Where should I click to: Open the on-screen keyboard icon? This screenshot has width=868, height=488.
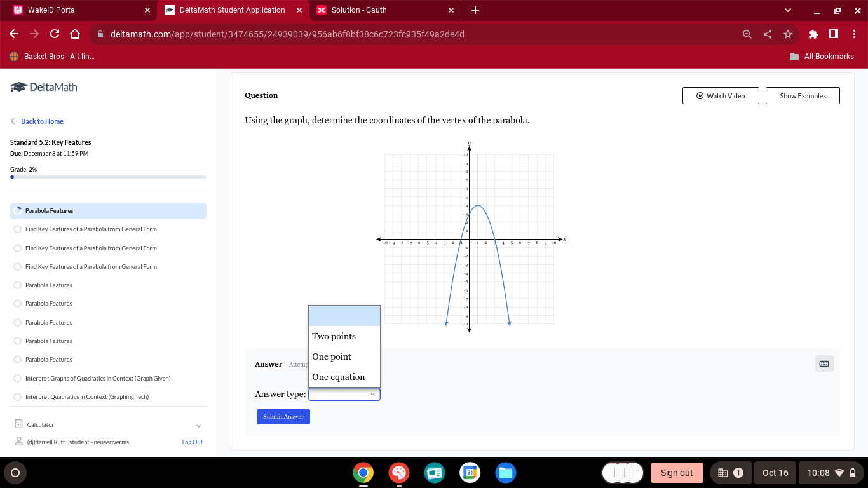824,363
